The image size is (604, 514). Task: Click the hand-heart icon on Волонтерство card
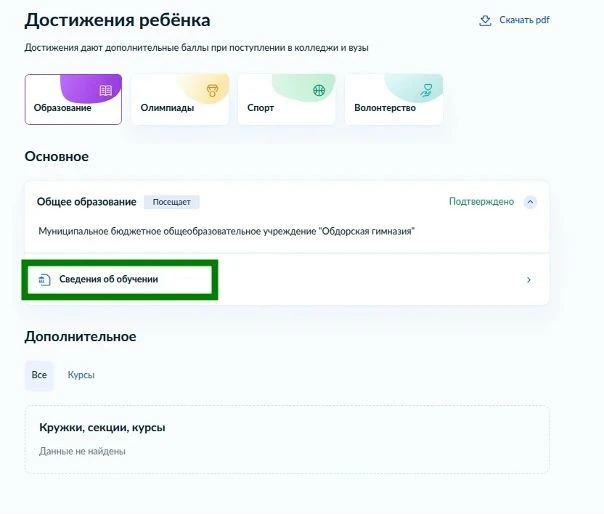click(426, 90)
